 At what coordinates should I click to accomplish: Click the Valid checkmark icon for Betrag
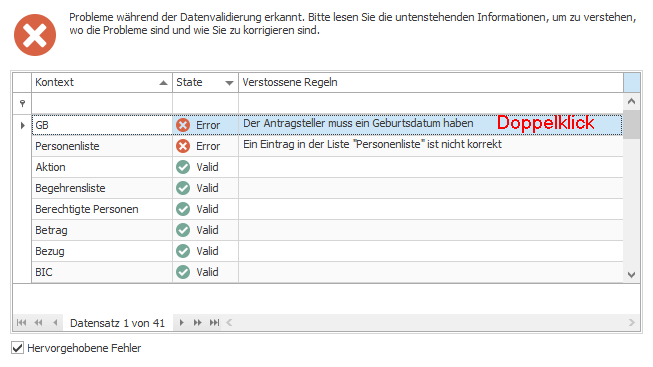tap(183, 230)
